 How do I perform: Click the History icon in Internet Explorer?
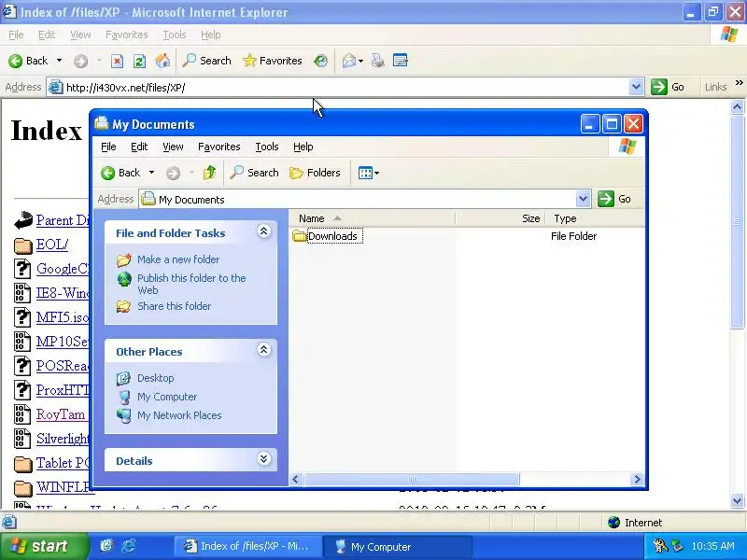point(320,61)
